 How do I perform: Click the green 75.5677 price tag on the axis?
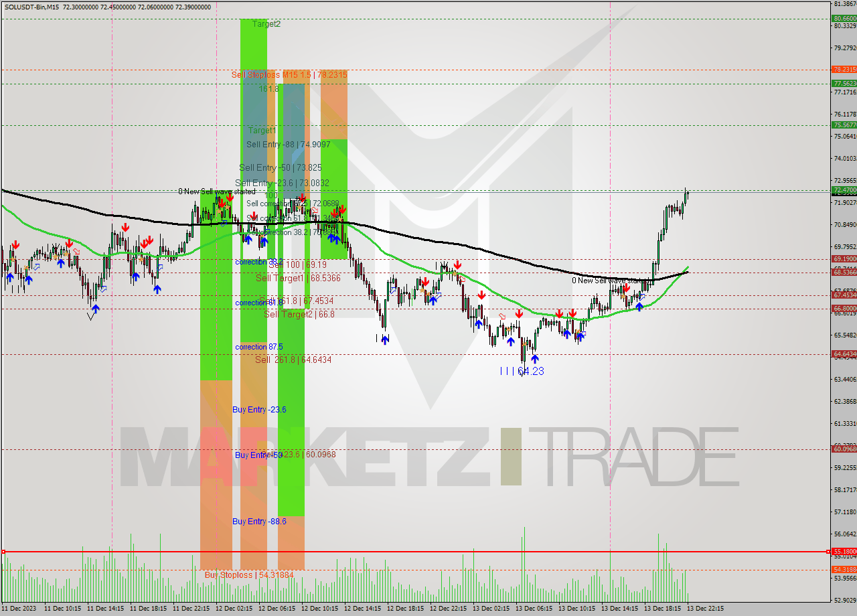(844, 125)
